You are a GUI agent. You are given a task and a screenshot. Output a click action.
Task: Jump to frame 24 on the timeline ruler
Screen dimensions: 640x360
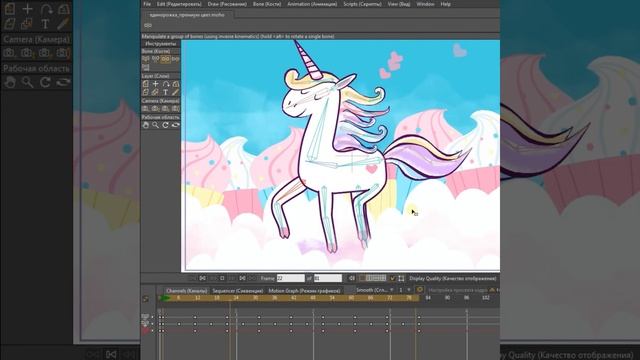click(x=236, y=298)
